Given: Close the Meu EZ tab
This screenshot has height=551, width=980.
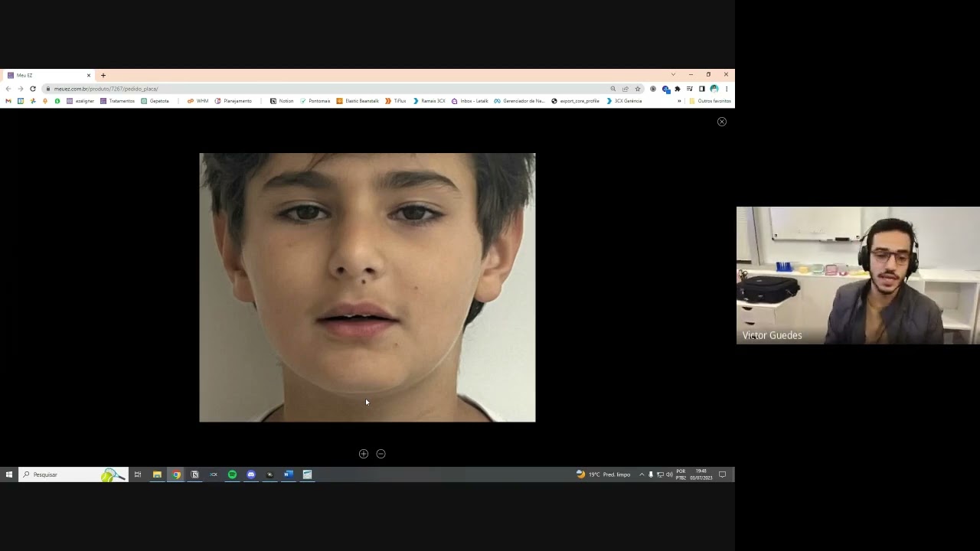Looking at the screenshot, I should click(88, 75).
